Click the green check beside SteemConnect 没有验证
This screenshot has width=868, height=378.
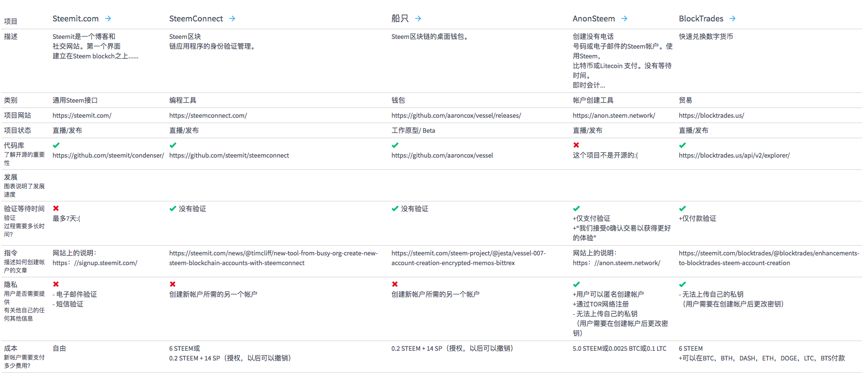tap(173, 208)
